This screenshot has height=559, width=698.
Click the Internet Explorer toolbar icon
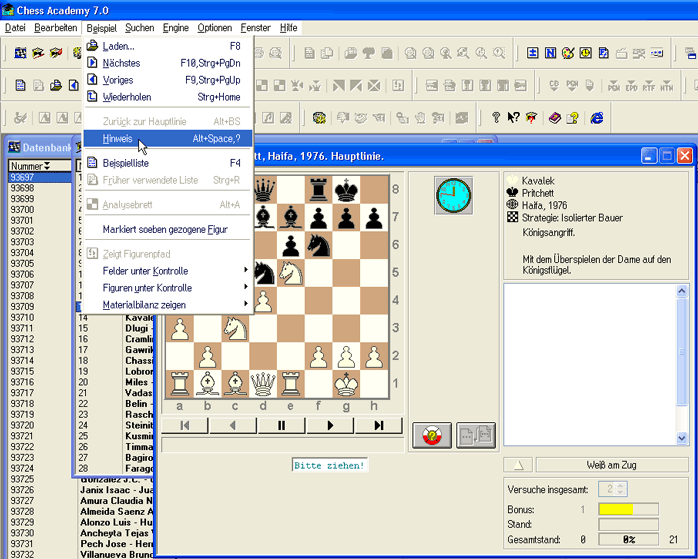click(x=597, y=118)
